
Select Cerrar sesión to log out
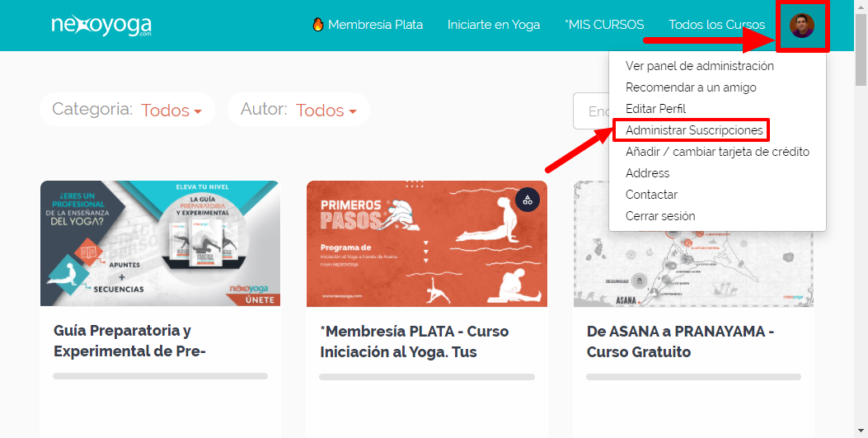(x=660, y=216)
